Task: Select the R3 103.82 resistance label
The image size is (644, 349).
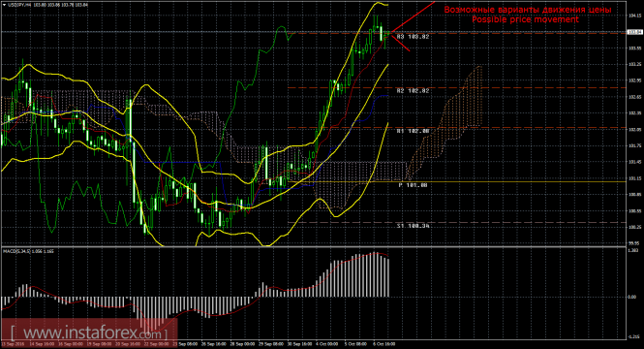Action: point(413,37)
